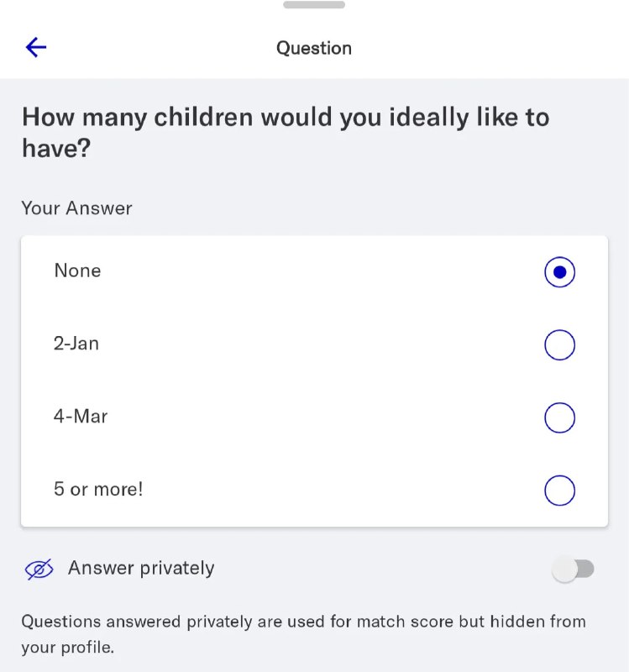Tap the 5 or more! answer label
Image resolution: width=629 pixels, height=672 pixels.
tap(98, 490)
